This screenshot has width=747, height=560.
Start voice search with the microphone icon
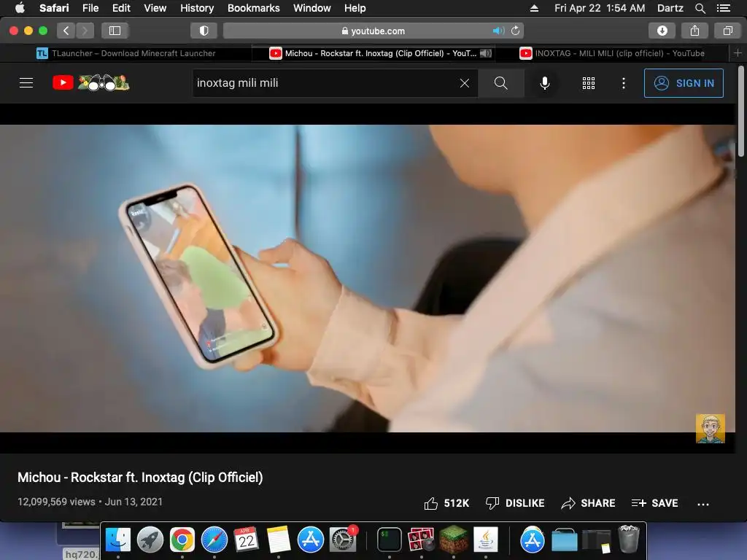[x=544, y=83]
